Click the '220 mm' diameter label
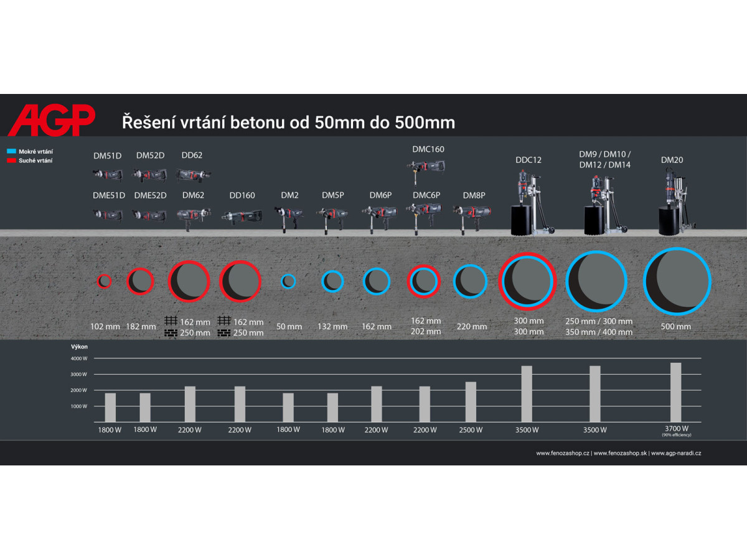Viewport: 747px width, 560px height. (x=472, y=327)
